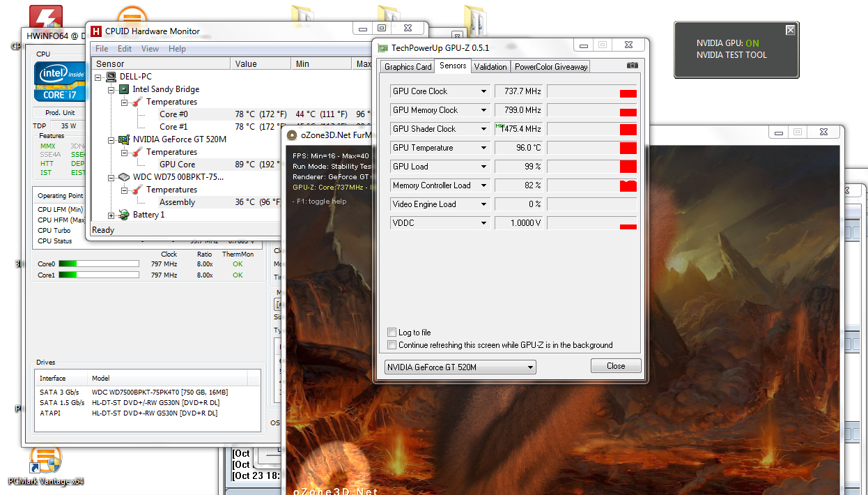
Task: Click the CPUID Hardware Monitor title bar icon
Action: coord(97,31)
